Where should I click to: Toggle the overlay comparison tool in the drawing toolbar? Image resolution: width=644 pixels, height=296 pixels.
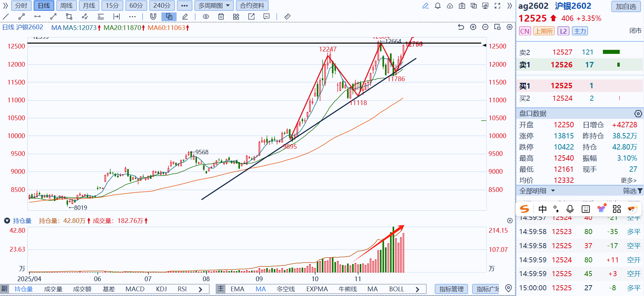pos(169,17)
